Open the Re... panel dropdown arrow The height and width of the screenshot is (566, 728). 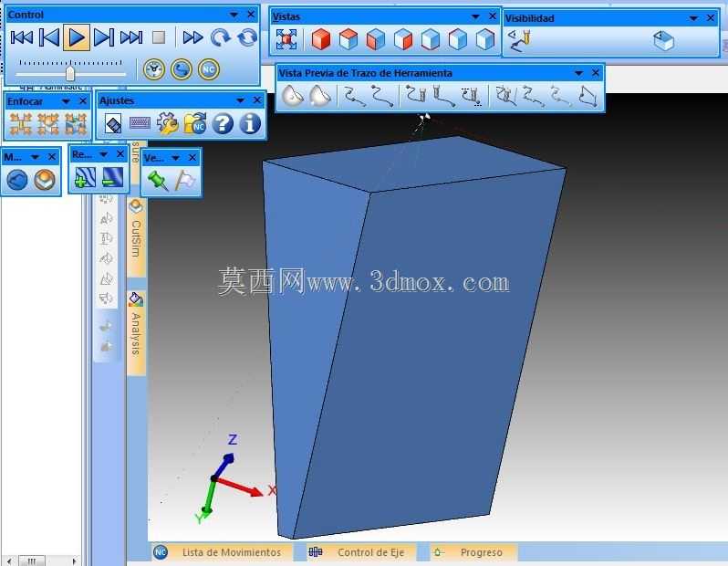pyautogui.click(x=103, y=154)
